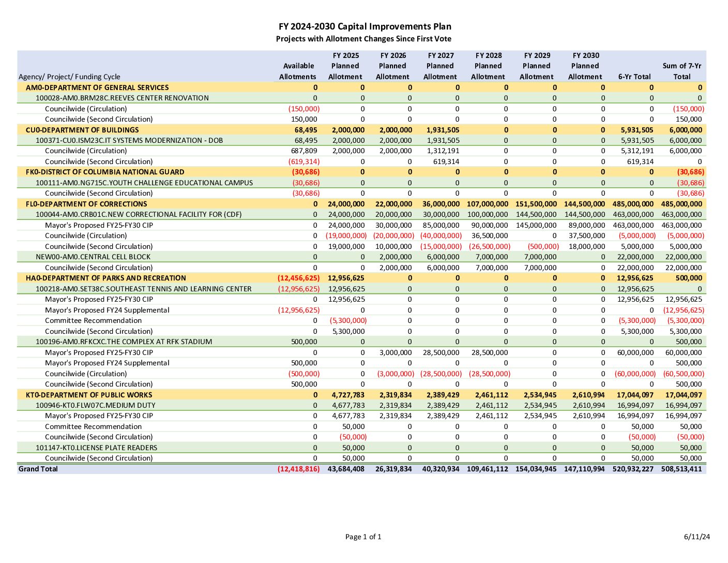Viewport: 728px width, 563px height.
Task: Click subtitle 'Projects with Allotment Changes Since First Vote'
Action: click(363, 39)
